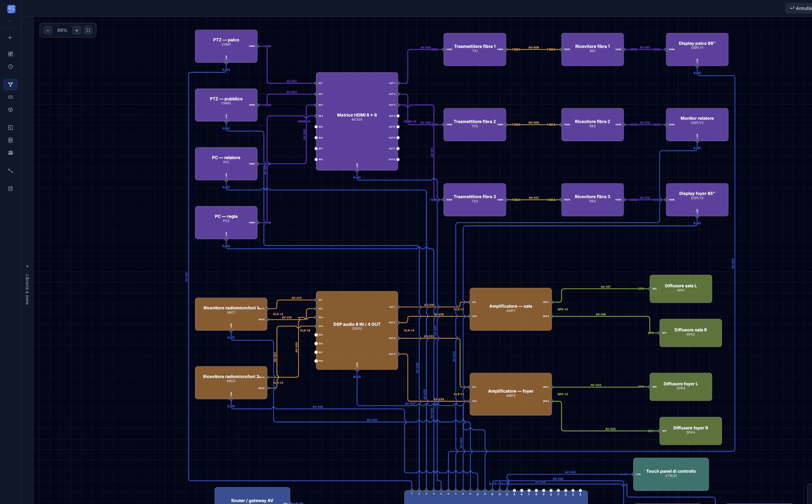Click the app logo icon
This screenshot has width=812, height=504.
11,9
